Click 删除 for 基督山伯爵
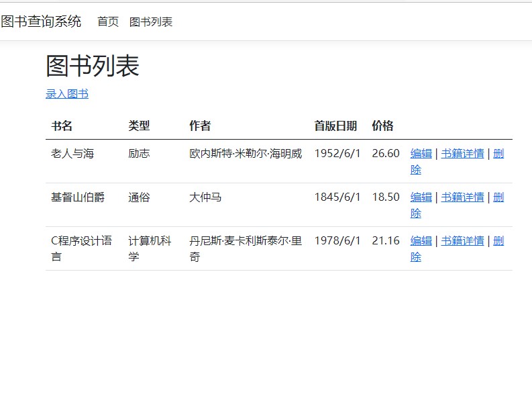 (498, 197)
